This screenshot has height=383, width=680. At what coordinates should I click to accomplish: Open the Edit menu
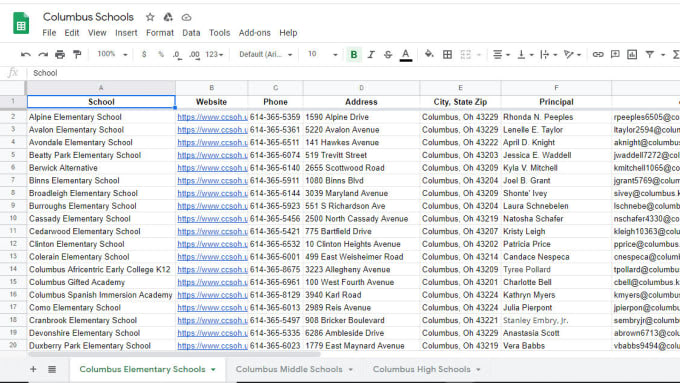pyautogui.click(x=72, y=33)
